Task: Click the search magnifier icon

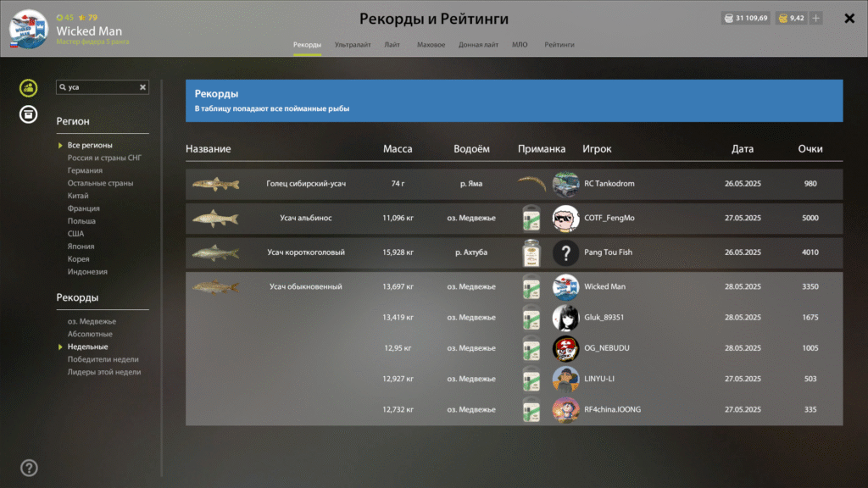Action: coord(63,87)
